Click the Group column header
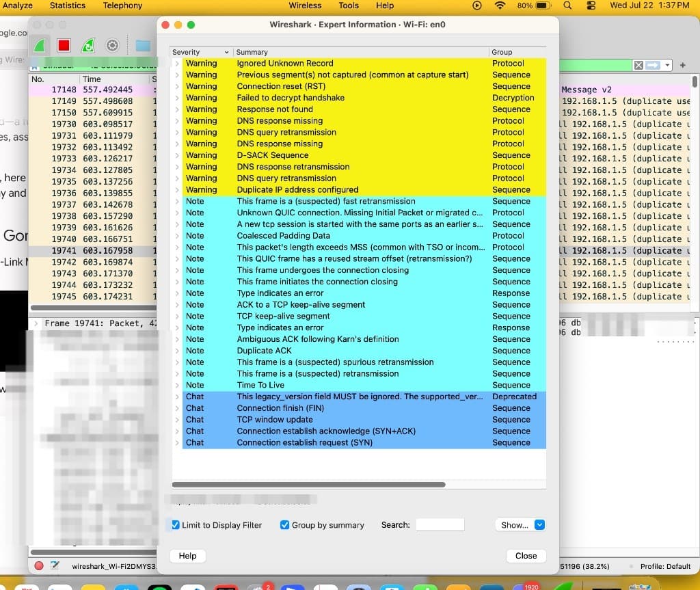Viewport: 700px width, 590px height. [517, 52]
